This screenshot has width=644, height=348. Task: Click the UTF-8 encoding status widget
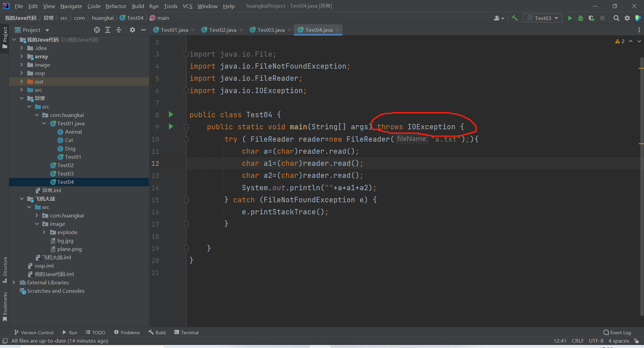[x=596, y=341]
